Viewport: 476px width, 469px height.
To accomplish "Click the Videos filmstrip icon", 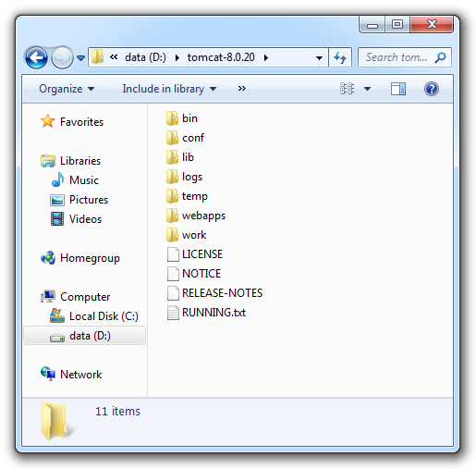I will point(57,219).
